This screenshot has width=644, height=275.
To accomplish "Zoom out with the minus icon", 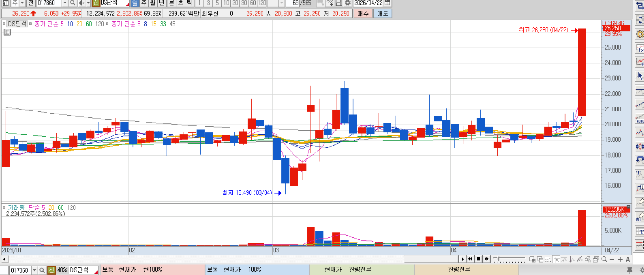I will tap(612, 260).
